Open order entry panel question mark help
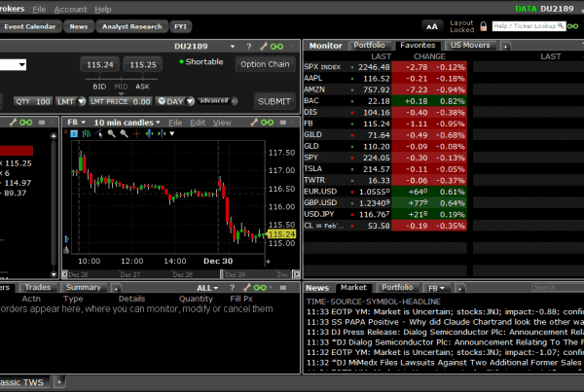This screenshot has width=584, height=392. 249,47
